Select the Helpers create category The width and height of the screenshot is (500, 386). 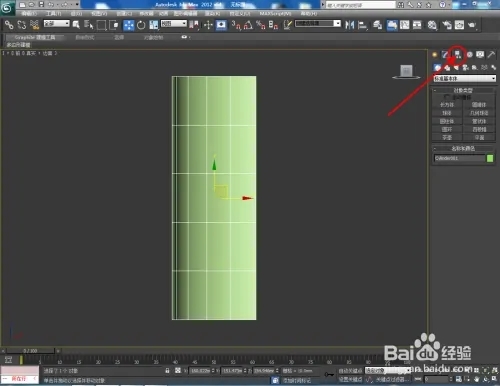[475, 68]
